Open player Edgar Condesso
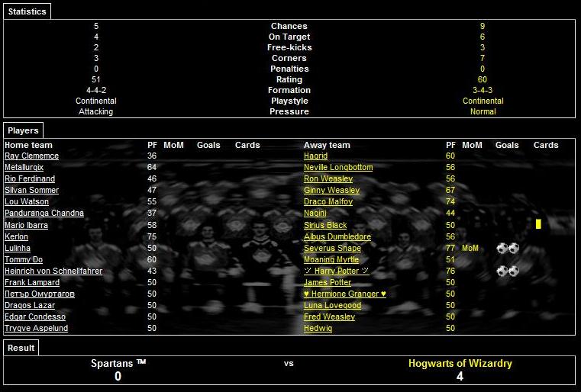Image resolution: width=581 pixels, height=392 pixels. click(35, 316)
